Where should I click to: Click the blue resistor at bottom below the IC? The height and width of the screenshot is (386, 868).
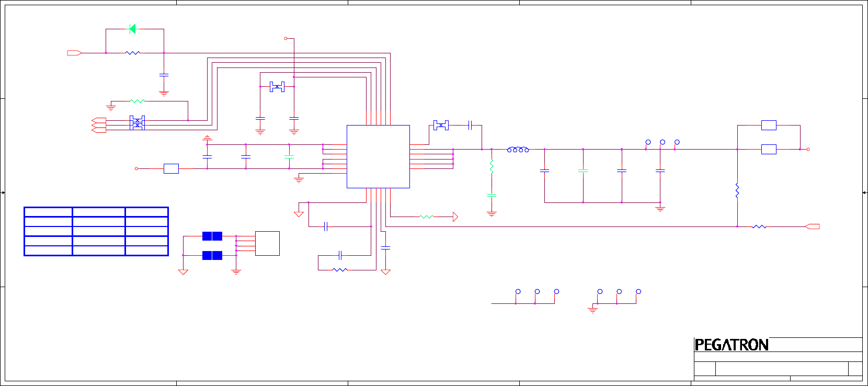click(x=340, y=270)
